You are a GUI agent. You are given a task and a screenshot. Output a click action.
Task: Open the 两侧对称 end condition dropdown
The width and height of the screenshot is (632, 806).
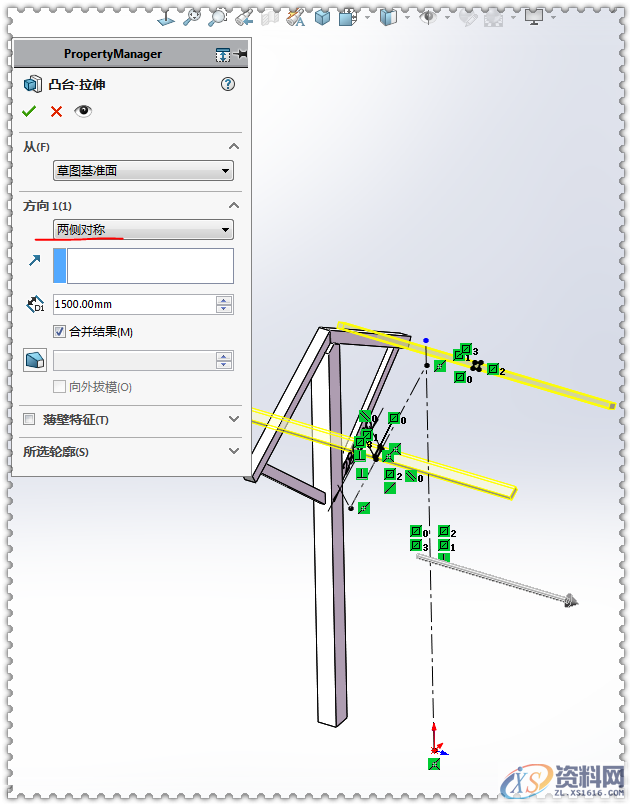[x=143, y=230]
